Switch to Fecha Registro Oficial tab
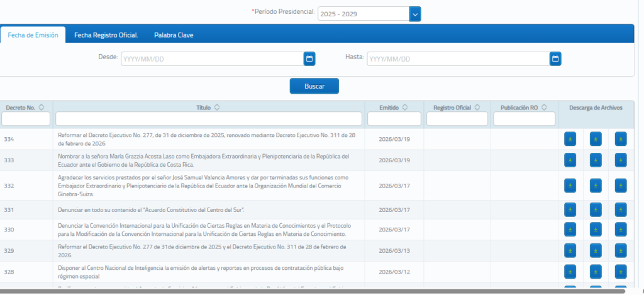The image size is (644, 295). tap(106, 35)
